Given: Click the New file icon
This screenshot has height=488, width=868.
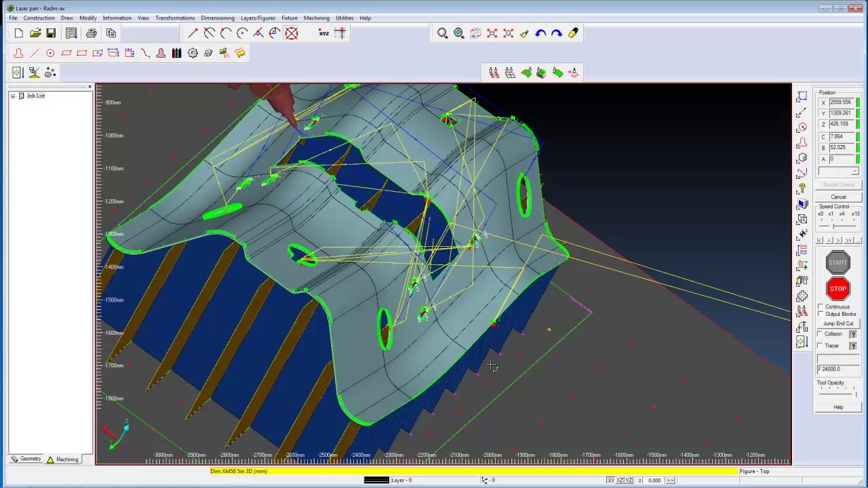Looking at the screenshot, I should 18,33.
